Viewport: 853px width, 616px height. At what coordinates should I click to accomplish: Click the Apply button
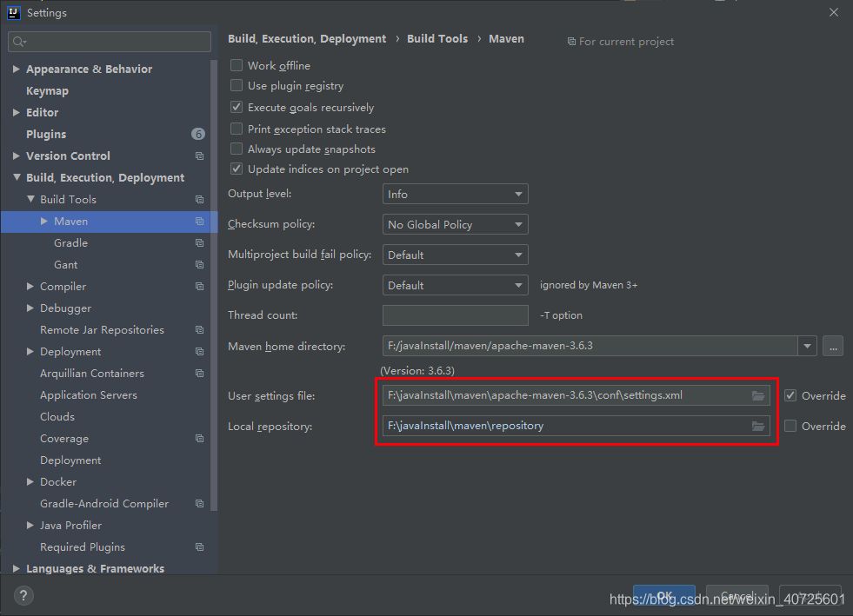point(810,595)
